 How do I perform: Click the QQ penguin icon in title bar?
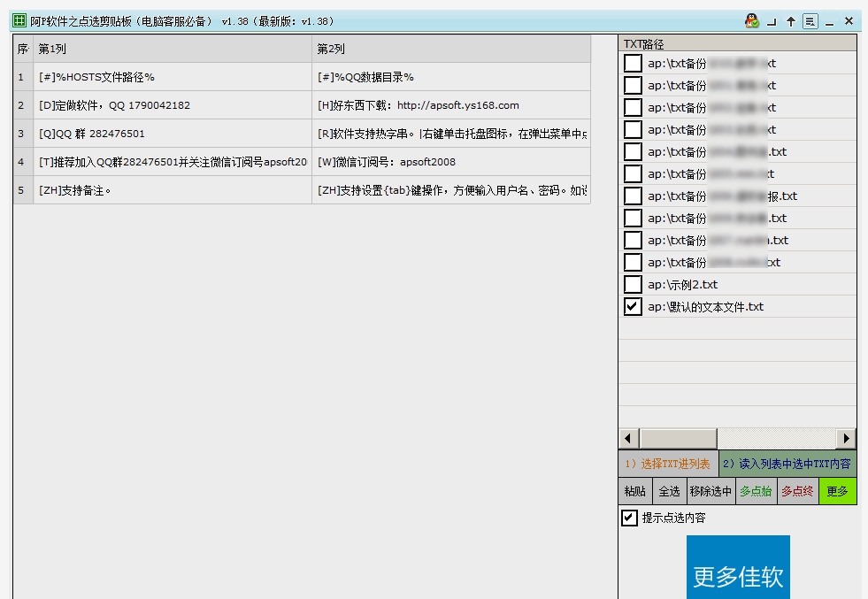tap(752, 21)
